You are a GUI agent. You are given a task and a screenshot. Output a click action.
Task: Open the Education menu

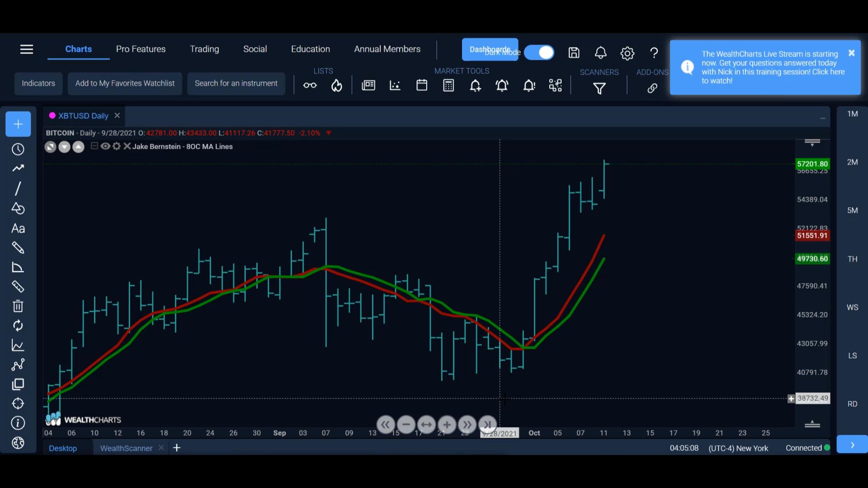(x=311, y=49)
